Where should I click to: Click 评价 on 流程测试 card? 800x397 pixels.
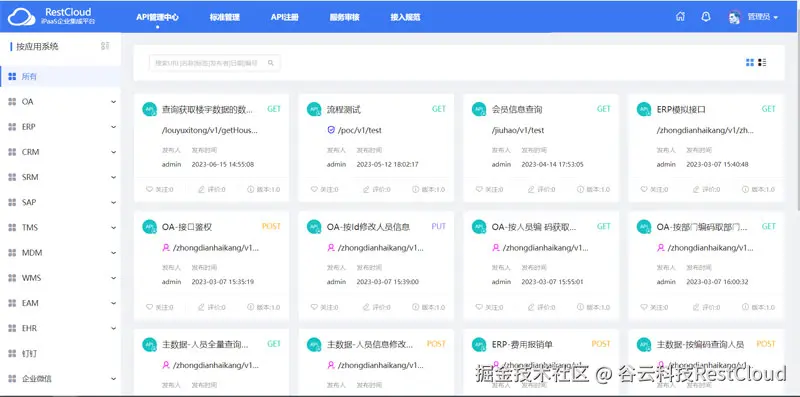coord(377,189)
